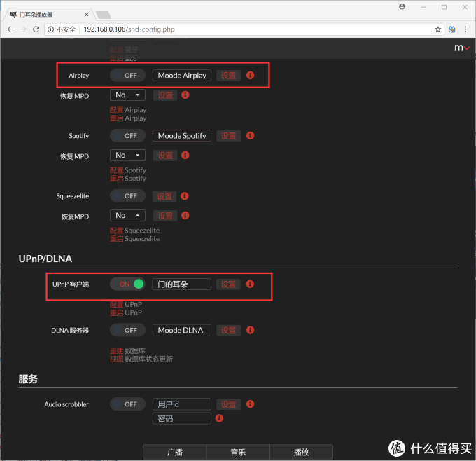476x461 pixels.
Task: Click 设置 for Audio scrobbler
Action: tap(229, 404)
